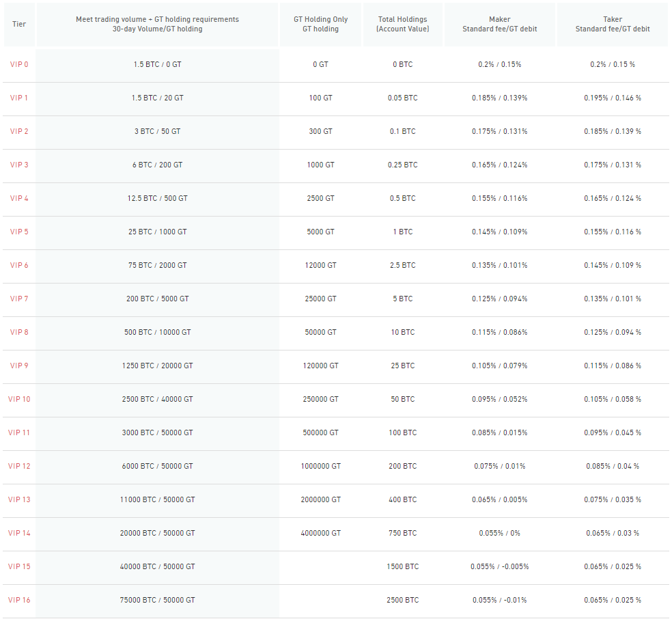Select the 4000000 GT holding cell
672x619 pixels.
320,533
